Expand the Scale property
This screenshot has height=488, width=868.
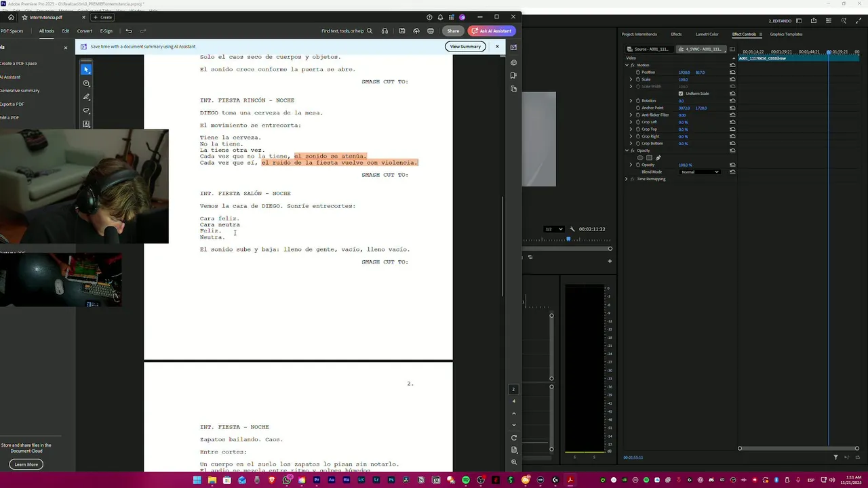click(631, 79)
